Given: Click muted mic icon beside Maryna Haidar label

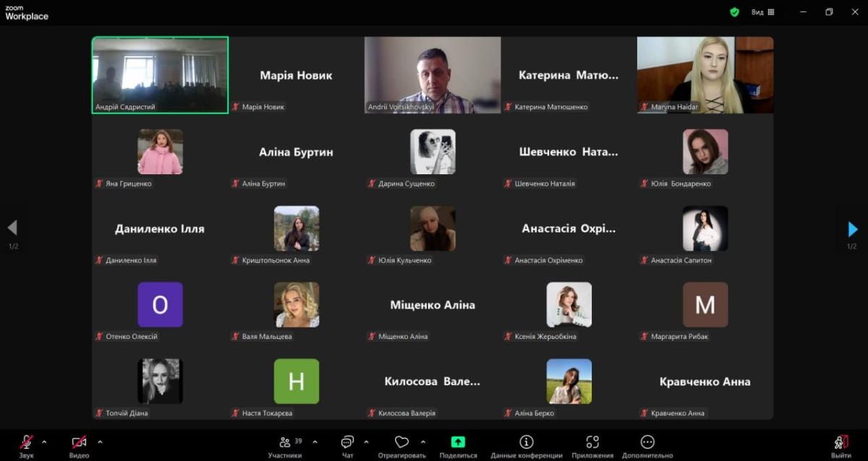Looking at the screenshot, I should click(644, 107).
